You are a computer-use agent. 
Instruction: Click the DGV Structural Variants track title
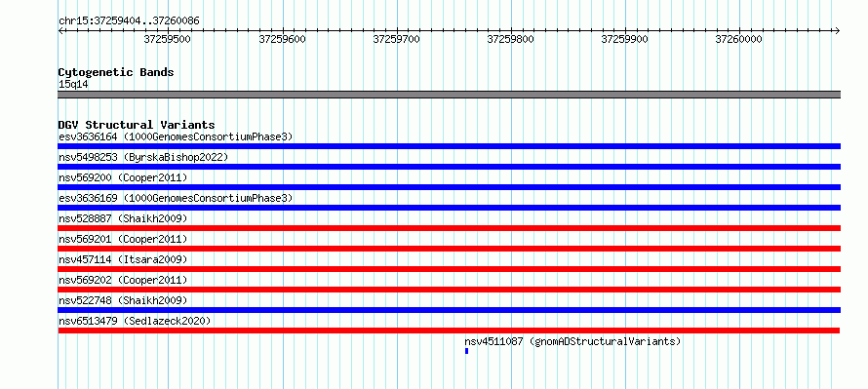[137, 125]
